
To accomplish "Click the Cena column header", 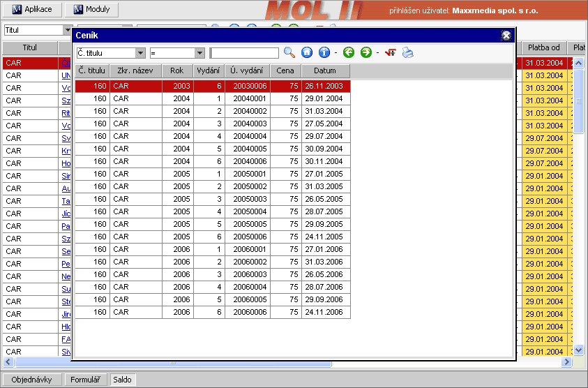I will coord(286,70).
